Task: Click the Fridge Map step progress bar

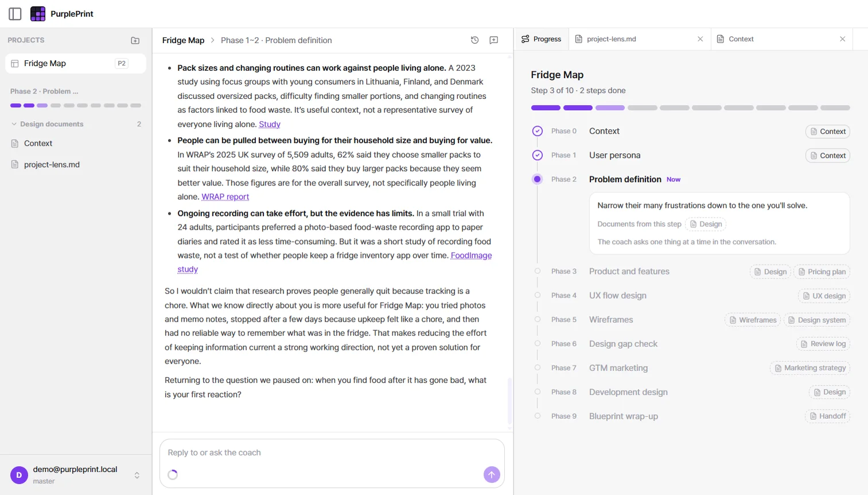Action: (x=690, y=108)
